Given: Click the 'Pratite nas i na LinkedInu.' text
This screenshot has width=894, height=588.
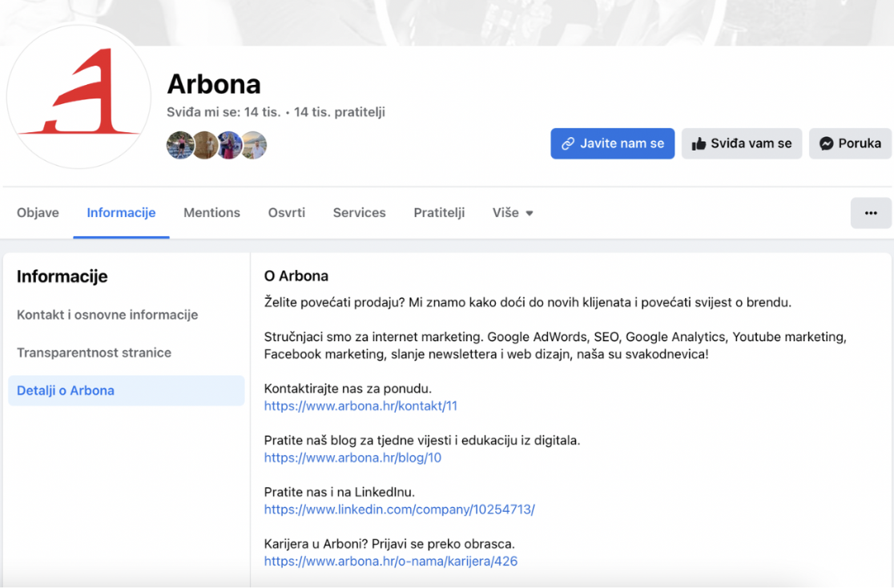Looking at the screenshot, I should pyautogui.click(x=339, y=492).
